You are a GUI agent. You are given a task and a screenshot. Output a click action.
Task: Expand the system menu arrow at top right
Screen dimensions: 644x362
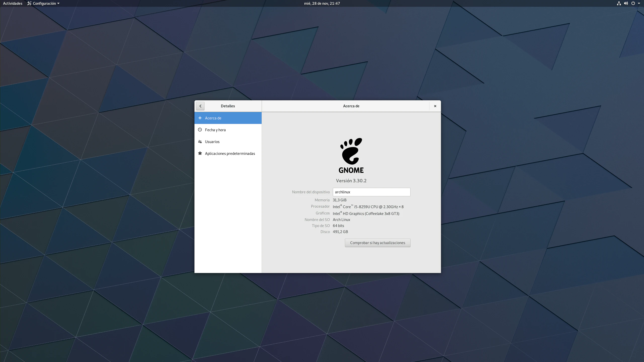click(x=639, y=4)
